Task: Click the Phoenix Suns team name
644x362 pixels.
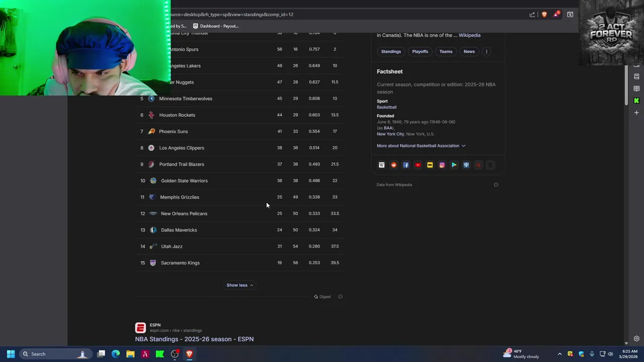Action: (173, 131)
